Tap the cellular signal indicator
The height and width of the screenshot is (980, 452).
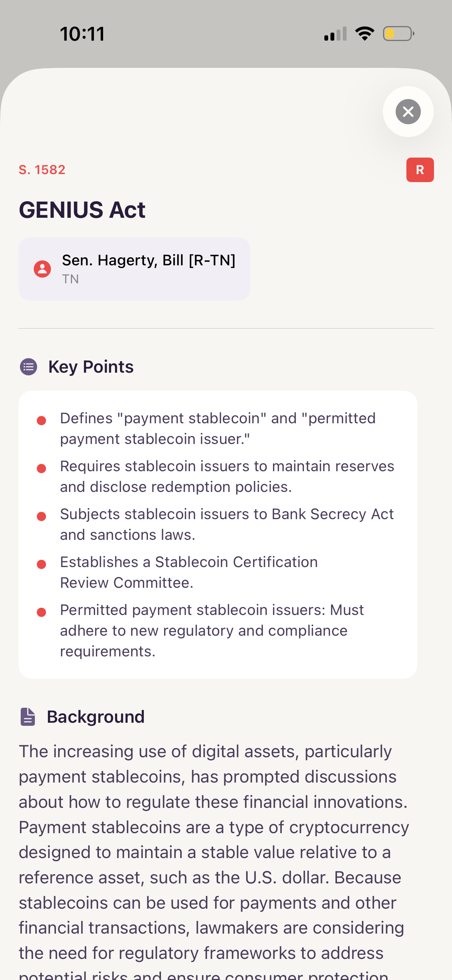tap(335, 33)
